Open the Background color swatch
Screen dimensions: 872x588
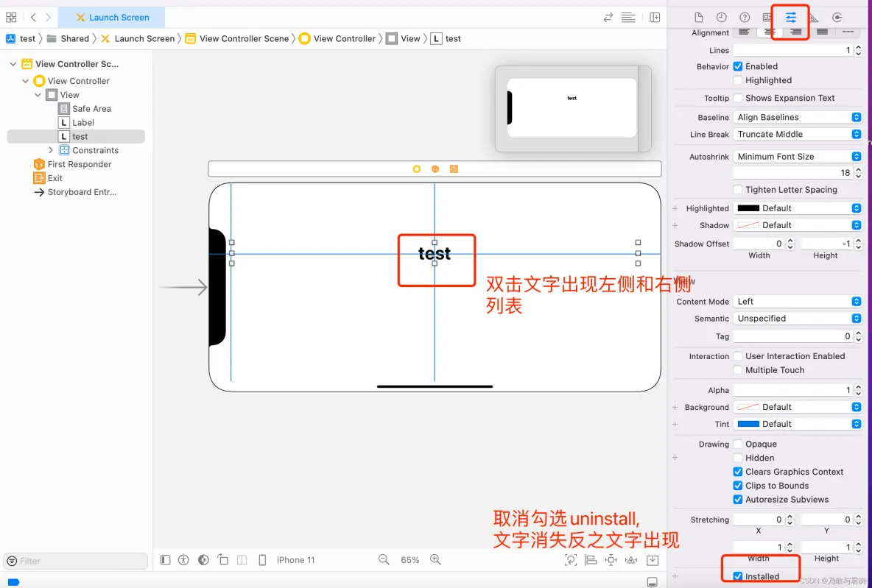point(748,407)
